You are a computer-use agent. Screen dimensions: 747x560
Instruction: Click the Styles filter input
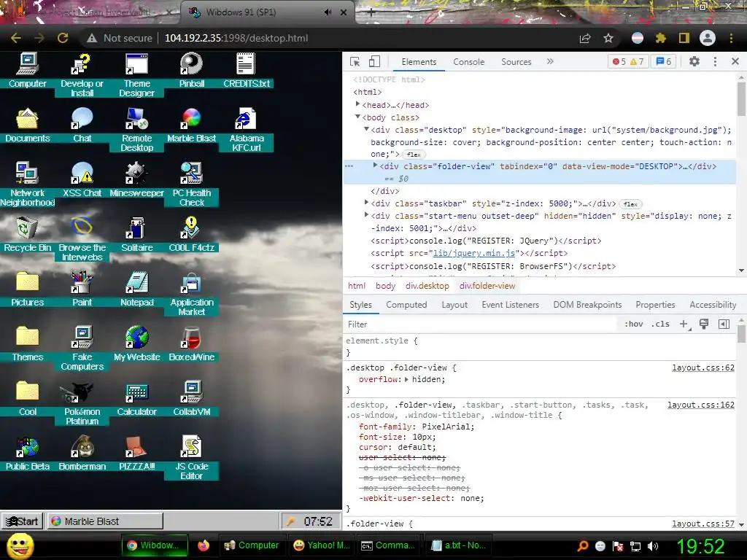[x=481, y=324]
